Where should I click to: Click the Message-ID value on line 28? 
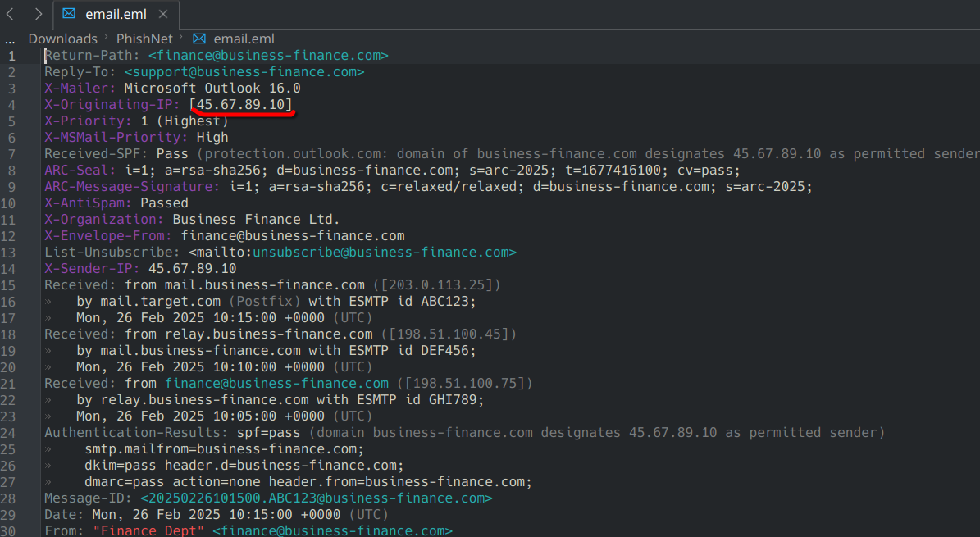tap(316, 498)
